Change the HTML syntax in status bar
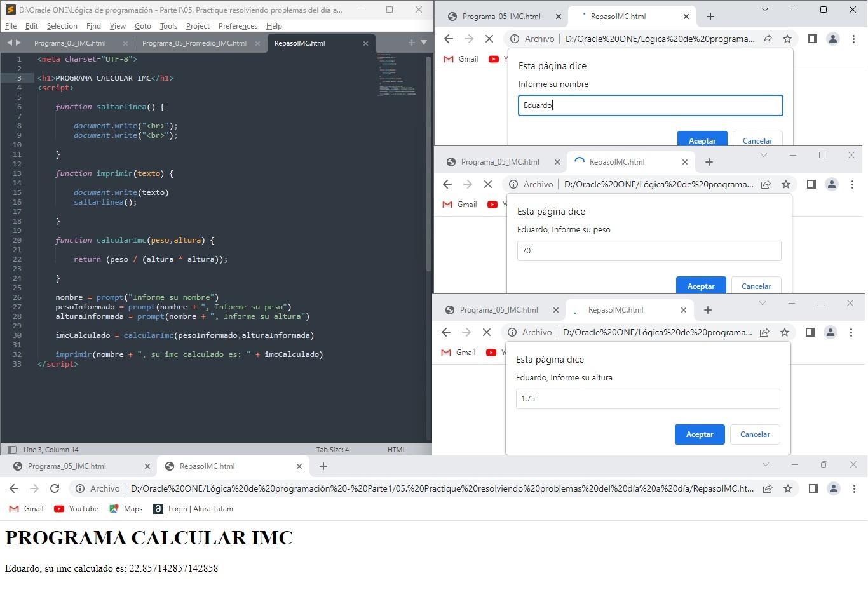Screen dimensions: 868x592 pos(397,450)
